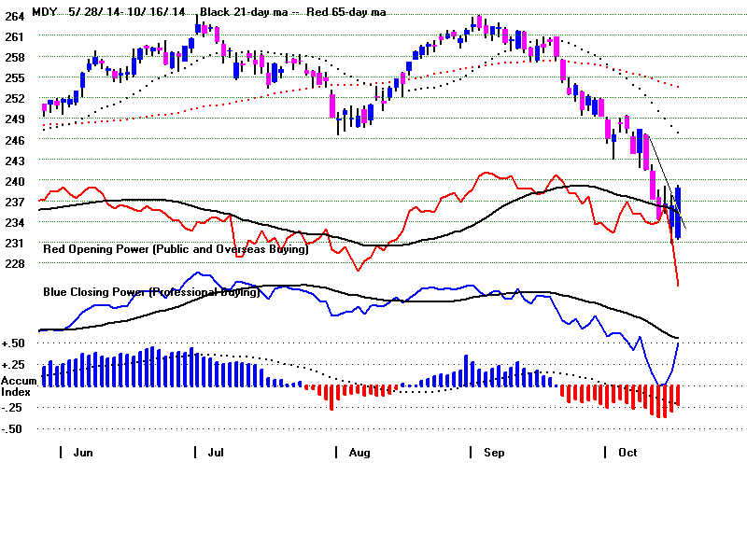The width and height of the screenshot is (747, 560).
Task: Choose the 231 price axis label
Action: click(x=14, y=243)
